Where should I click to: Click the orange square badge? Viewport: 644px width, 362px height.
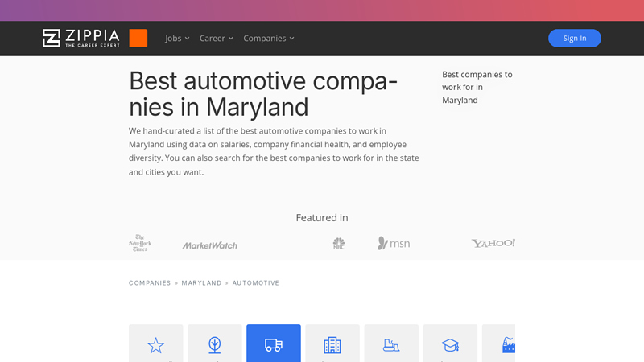[138, 38]
